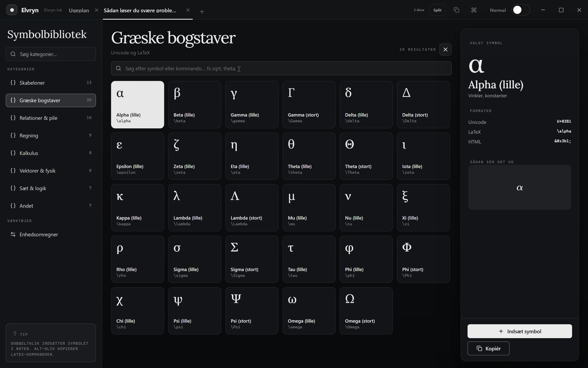The width and height of the screenshot is (588, 368).
Task: Select the Beta (lille) symbol card
Action: (x=195, y=105)
